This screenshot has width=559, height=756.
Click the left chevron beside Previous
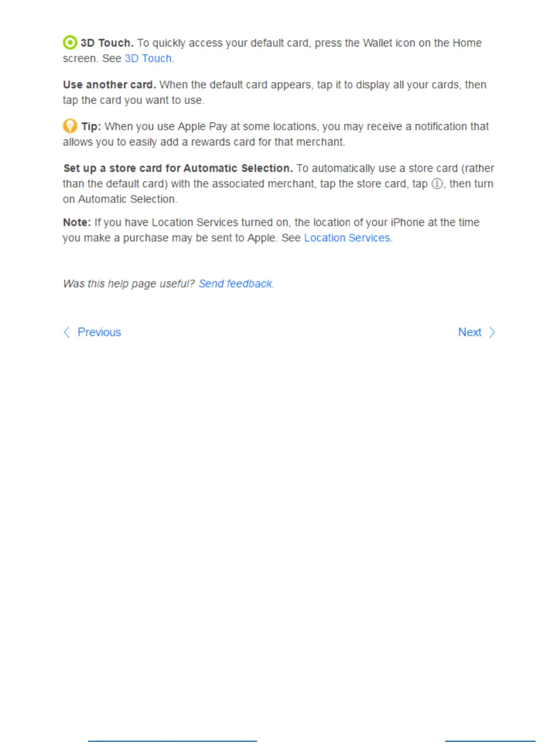tap(67, 332)
